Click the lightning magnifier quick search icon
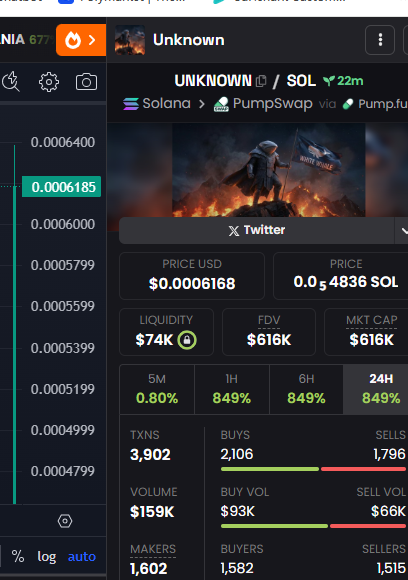The width and height of the screenshot is (408, 580). [x=11, y=82]
